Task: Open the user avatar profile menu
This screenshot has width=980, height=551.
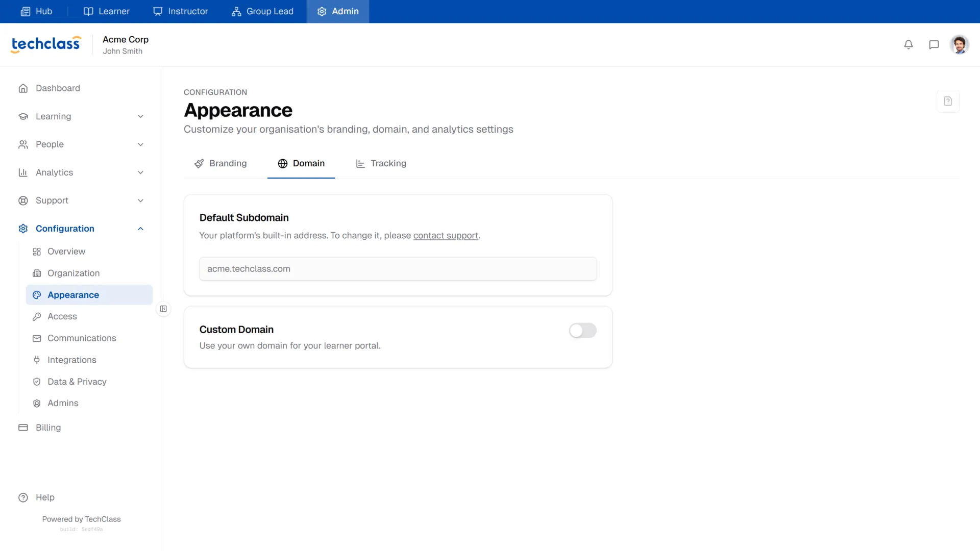Action: (960, 45)
